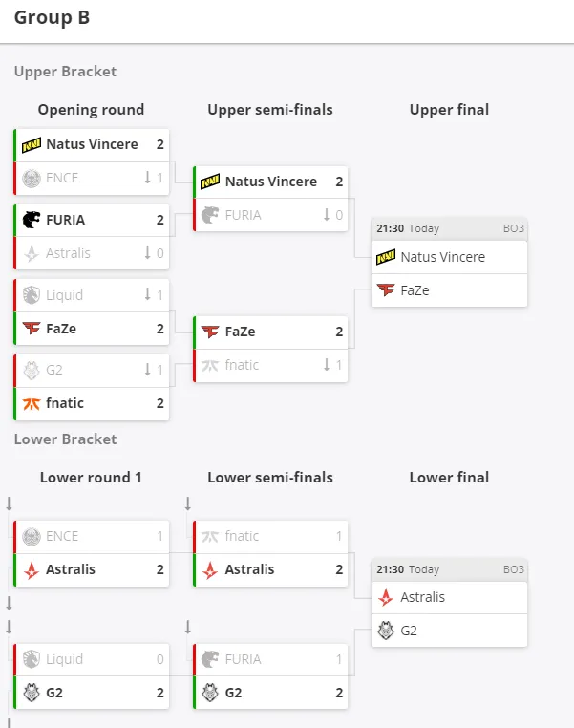Click down arrow beside ENCE score

coord(148,178)
